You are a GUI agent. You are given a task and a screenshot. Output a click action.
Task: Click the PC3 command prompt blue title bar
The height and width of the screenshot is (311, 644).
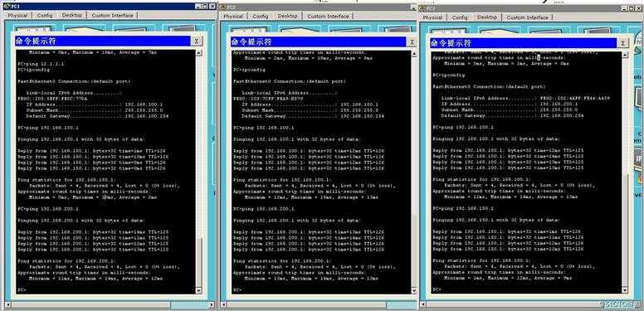click(x=524, y=43)
